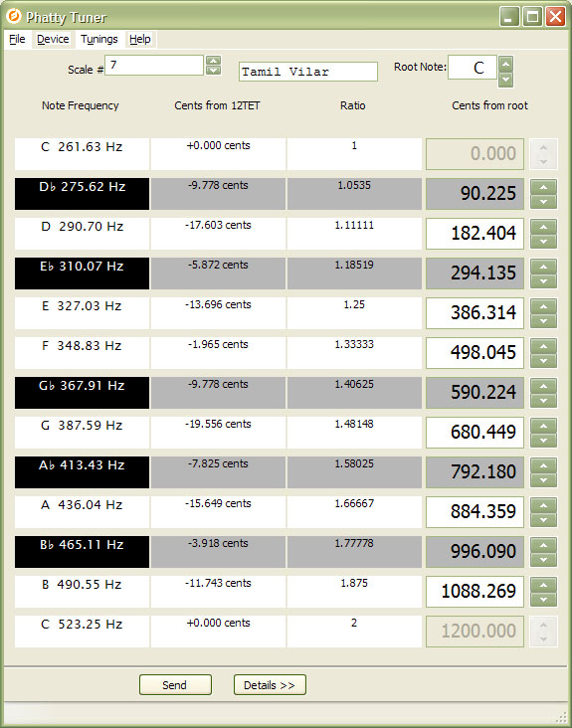Viewport: 572px width, 728px height.
Task: Open the File menu
Action: (x=17, y=39)
